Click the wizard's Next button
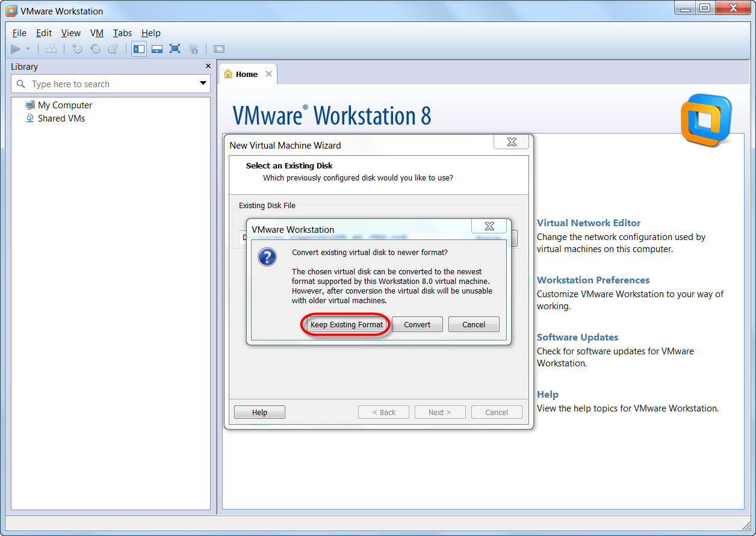 pyautogui.click(x=439, y=413)
